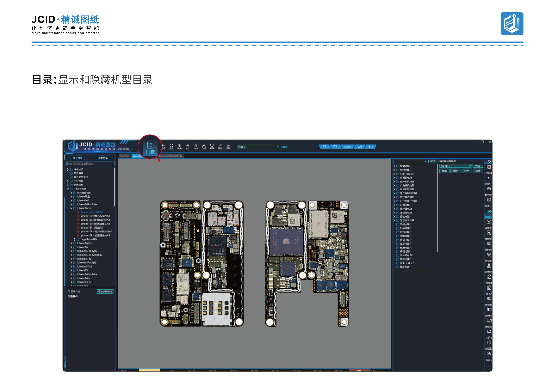Switch to the 实物图 real photo view
Image resolution: width=555 pixels, height=392 pixels.
[347, 147]
